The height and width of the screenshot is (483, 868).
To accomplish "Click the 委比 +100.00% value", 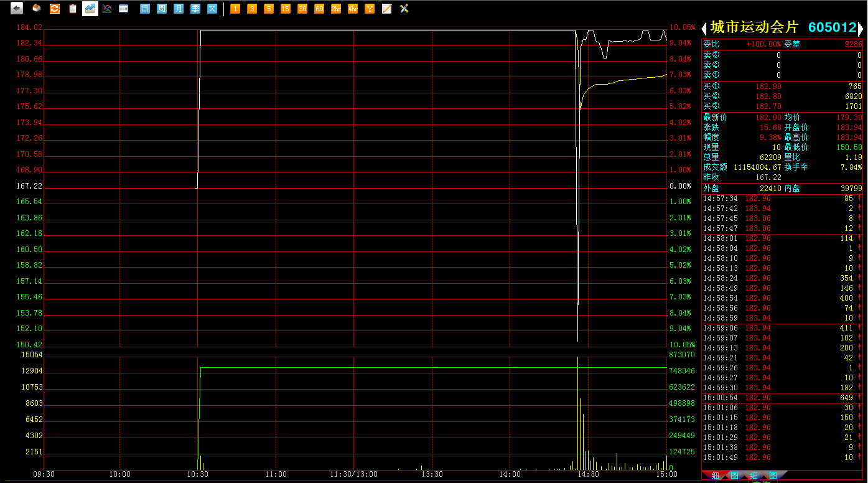I will pyautogui.click(x=763, y=44).
